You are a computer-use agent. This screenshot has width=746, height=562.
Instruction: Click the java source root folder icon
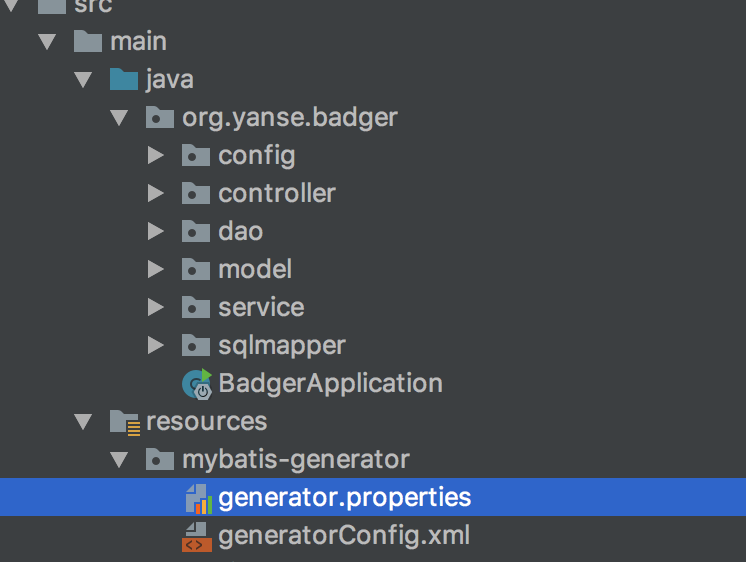pyautogui.click(x=124, y=79)
